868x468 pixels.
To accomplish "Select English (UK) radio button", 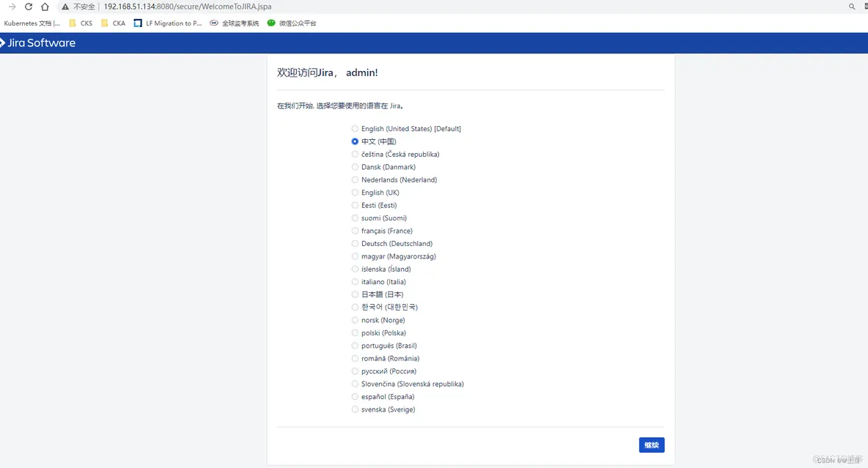I will [x=355, y=193].
